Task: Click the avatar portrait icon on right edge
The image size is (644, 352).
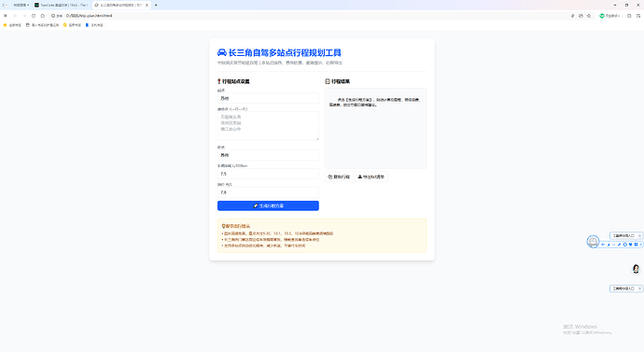Action: (636, 269)
